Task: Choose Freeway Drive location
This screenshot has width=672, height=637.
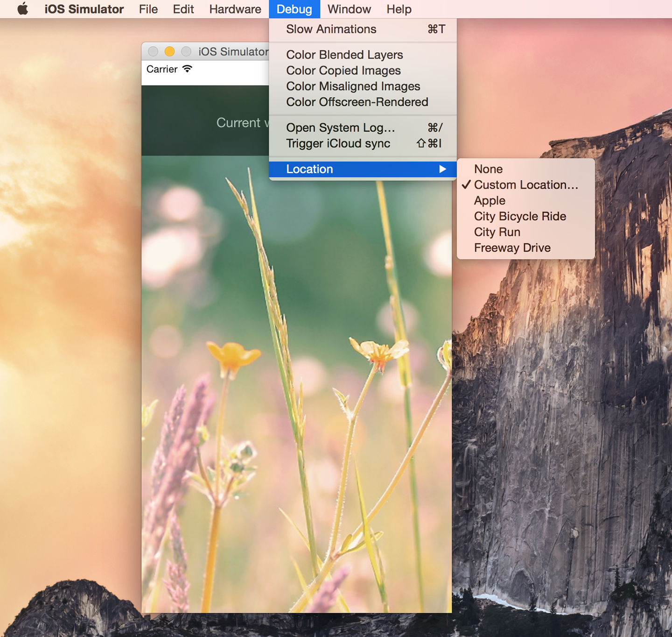Action: coord(512,248)
